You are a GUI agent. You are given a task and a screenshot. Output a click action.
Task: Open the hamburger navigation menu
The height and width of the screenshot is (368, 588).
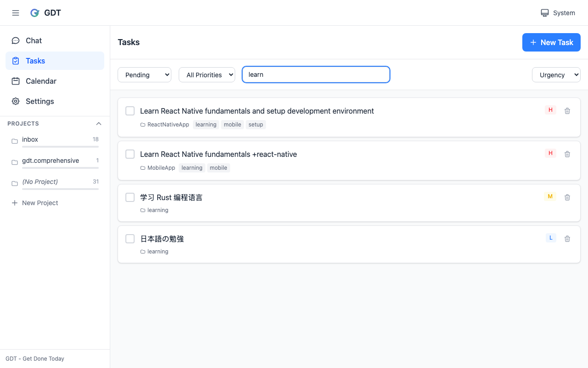pos(15,12)
